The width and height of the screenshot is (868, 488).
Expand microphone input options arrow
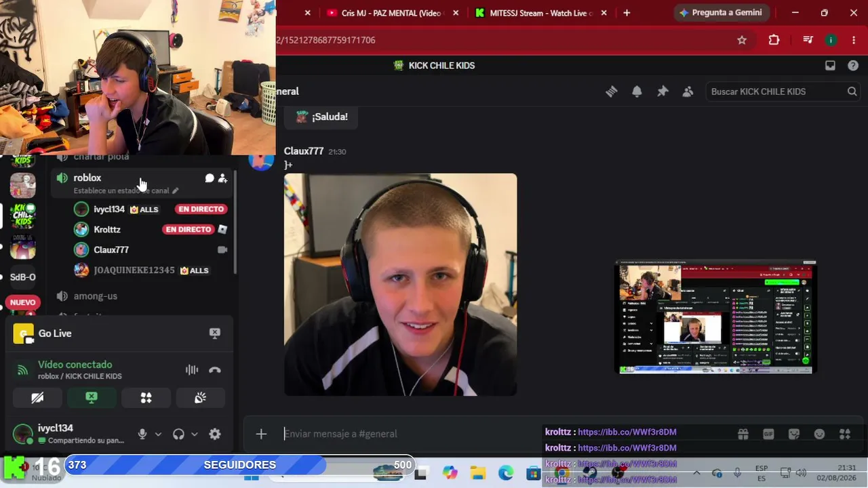tap(158, 434)
